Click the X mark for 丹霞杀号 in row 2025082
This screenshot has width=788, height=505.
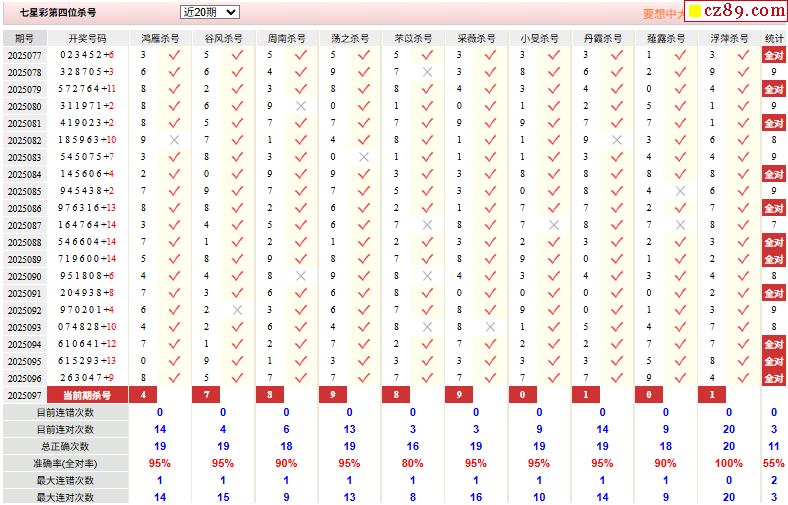coord(617,140)
